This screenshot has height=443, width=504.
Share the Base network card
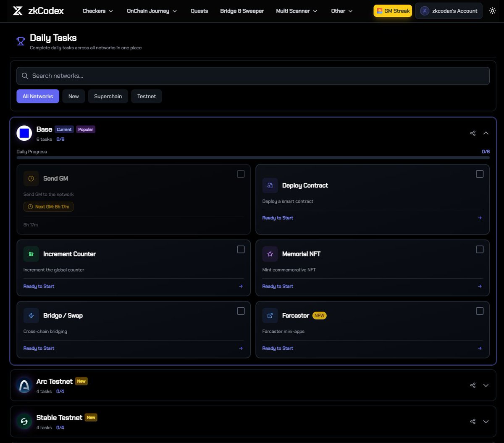(x=473, y=133)
